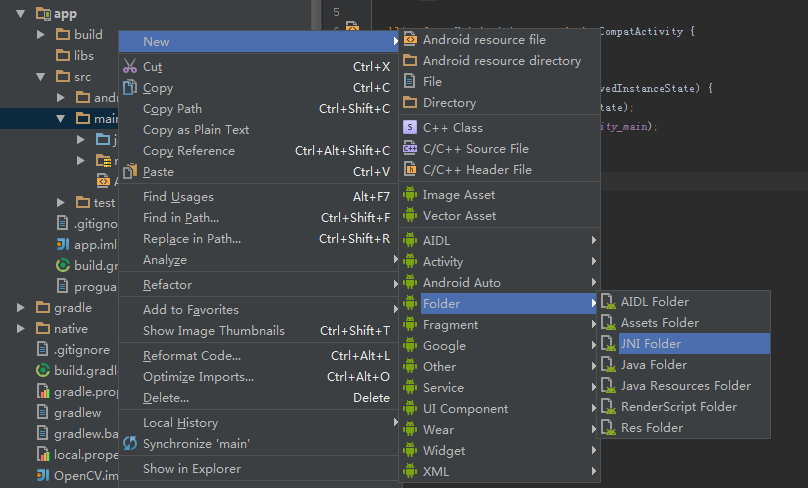
Task: Click the C/C++ Header File icon
Action: point(409,170)
